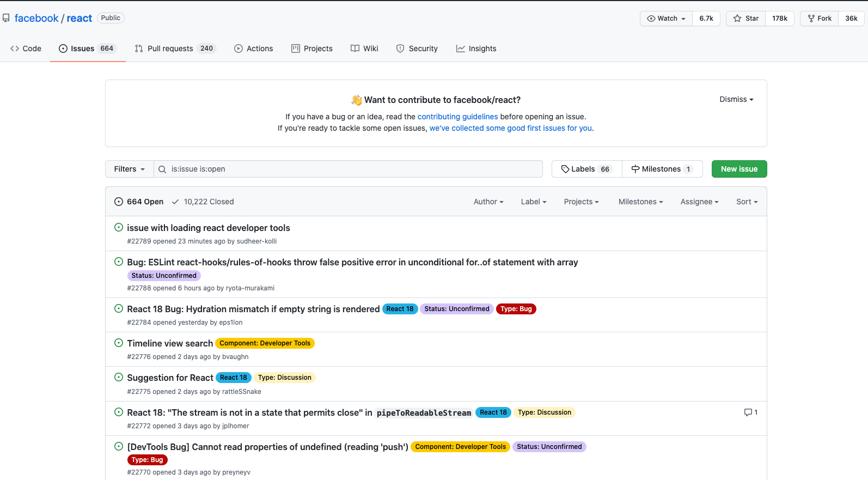Click the New issue button

739,169
